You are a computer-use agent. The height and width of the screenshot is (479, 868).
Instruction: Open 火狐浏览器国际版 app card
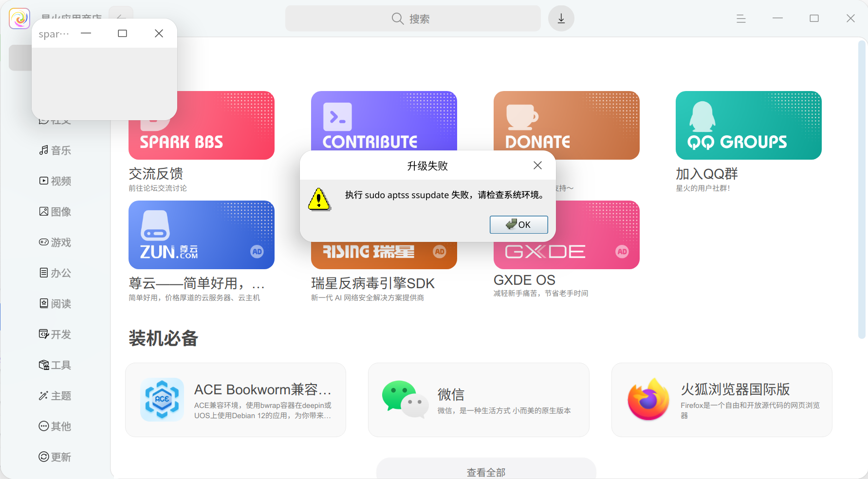click(x=722, y=400)
